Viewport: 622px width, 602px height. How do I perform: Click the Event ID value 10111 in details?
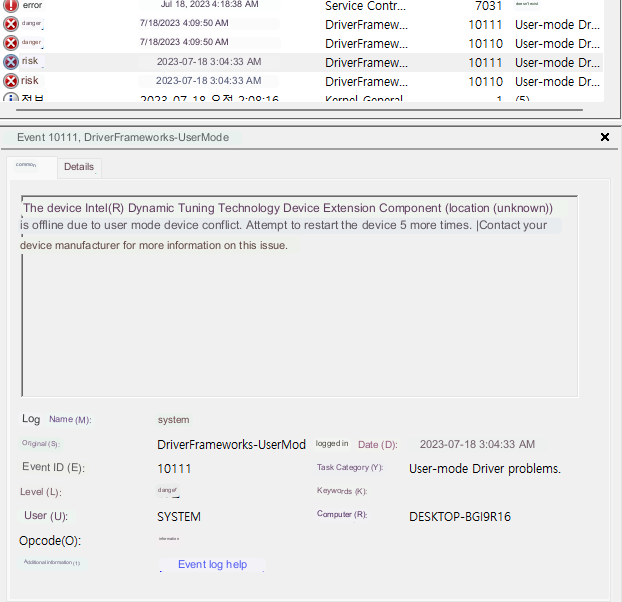pos(174,468)
